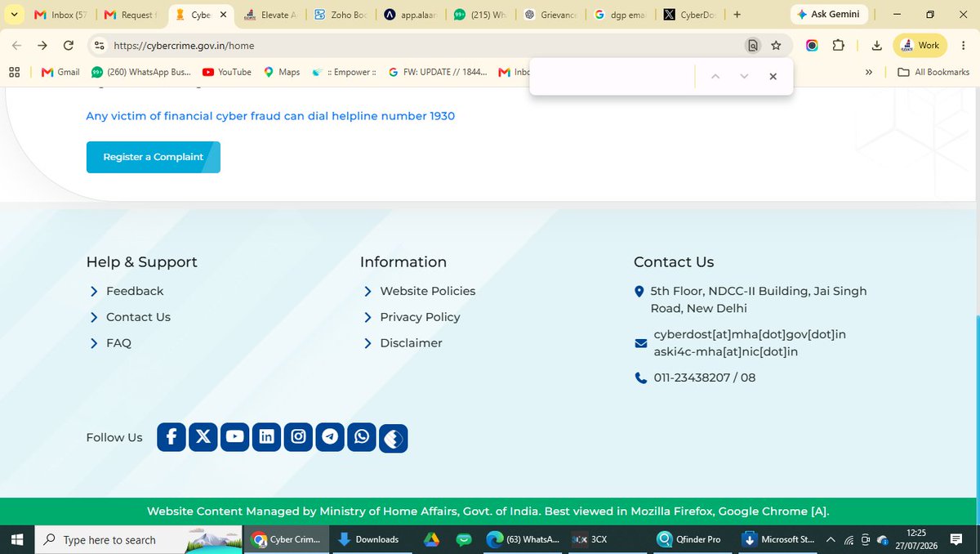The image size is (980, 554).
Task: Open the Disclaimer link
Action: tap(411, 343)
